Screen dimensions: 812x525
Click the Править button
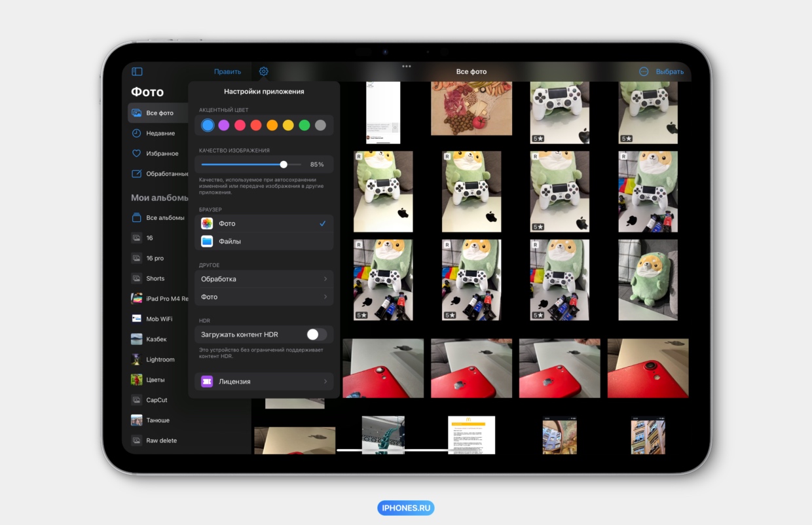(x=227, y=72)
